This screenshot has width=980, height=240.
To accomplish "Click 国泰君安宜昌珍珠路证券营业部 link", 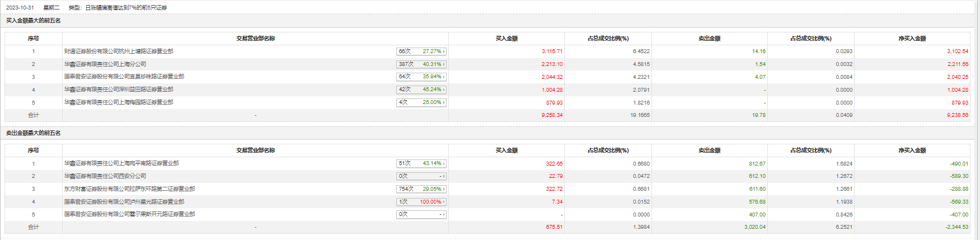I will [124, 77].
